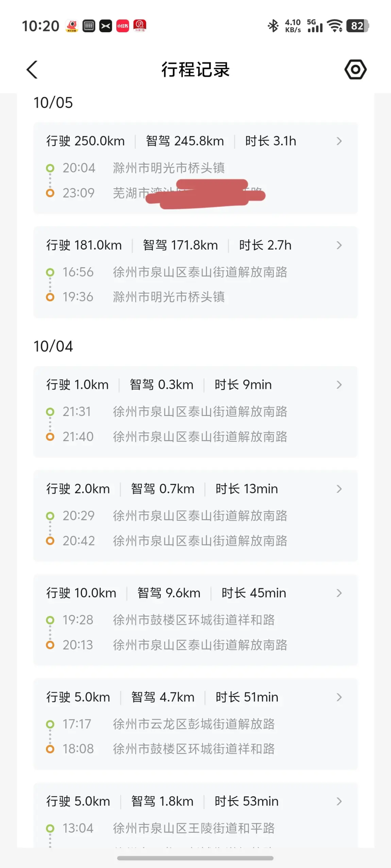Select the 10/05 date header
This screenshot has height=868, width=391.
point(53,103)
